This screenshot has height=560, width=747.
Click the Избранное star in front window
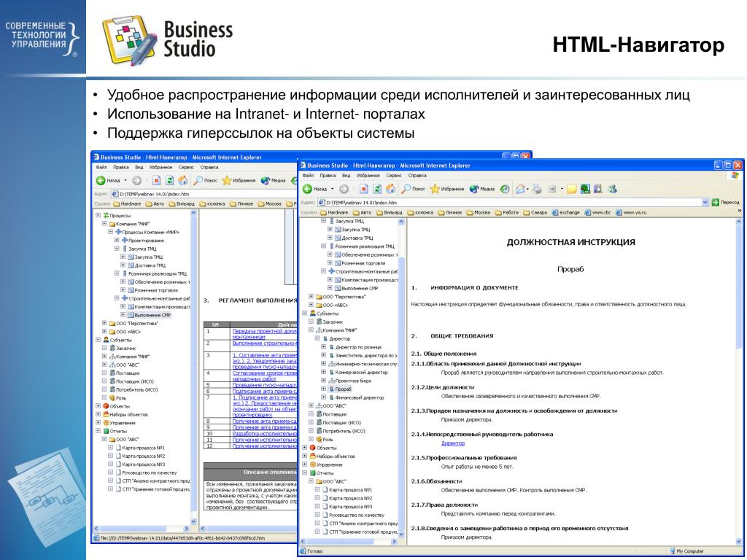435,189
